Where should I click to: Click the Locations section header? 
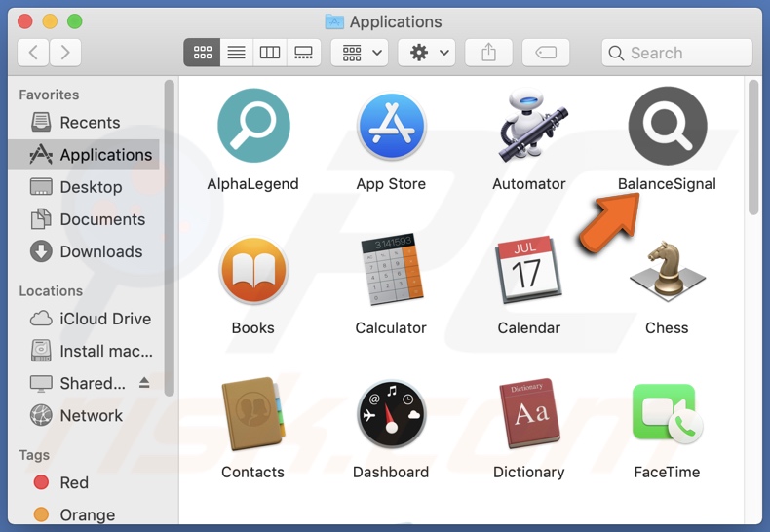(51, 291)
